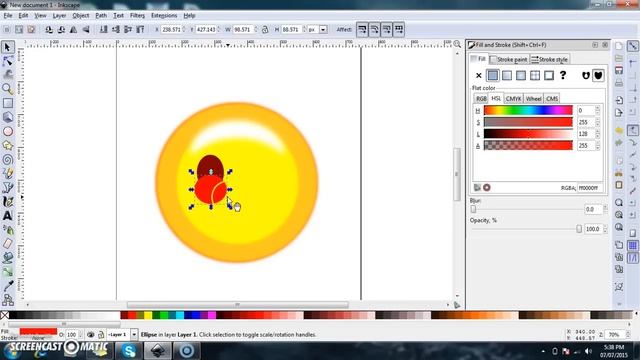
Task: Select Linear gradient fill option
Action: [507, 76]
